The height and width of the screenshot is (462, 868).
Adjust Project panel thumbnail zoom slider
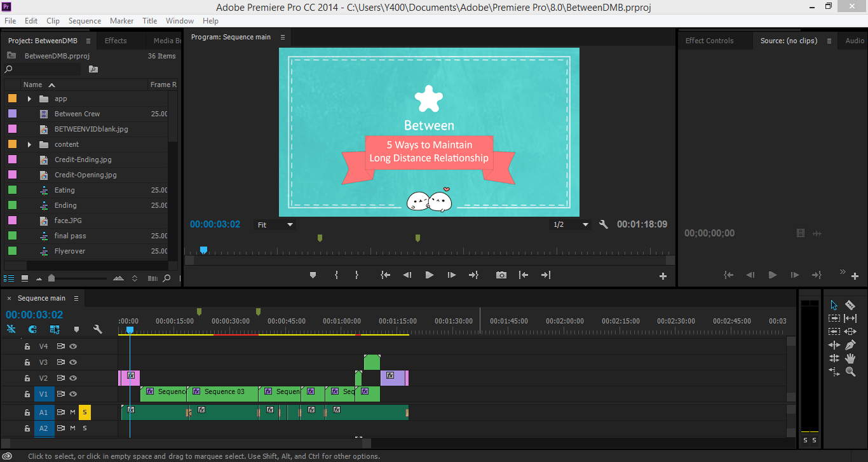click(52, 278)
